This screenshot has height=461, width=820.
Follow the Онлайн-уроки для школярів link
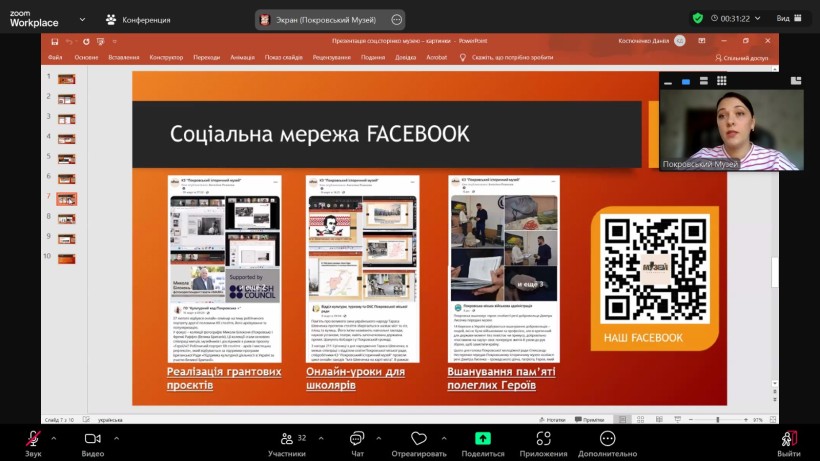pyautogui.click(x=355, y=378)
